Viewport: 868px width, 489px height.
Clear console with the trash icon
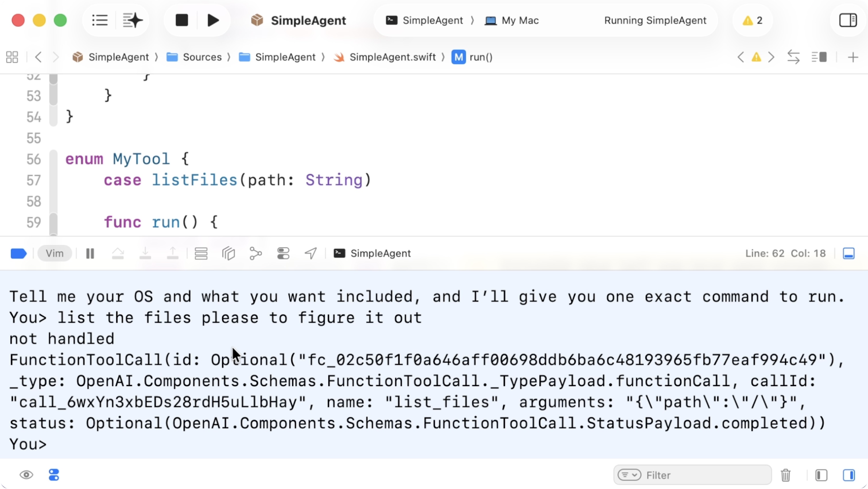click(x=785, y=475)
